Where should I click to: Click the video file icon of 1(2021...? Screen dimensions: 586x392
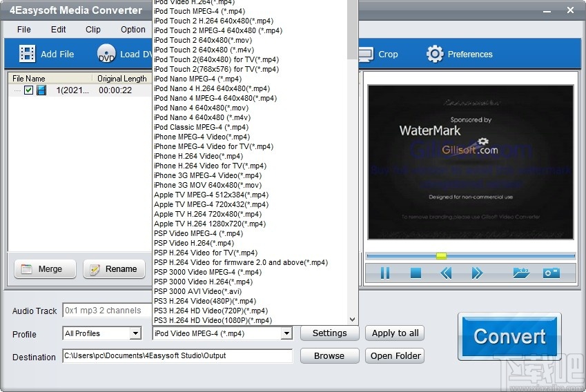click(x=41, y=90)
